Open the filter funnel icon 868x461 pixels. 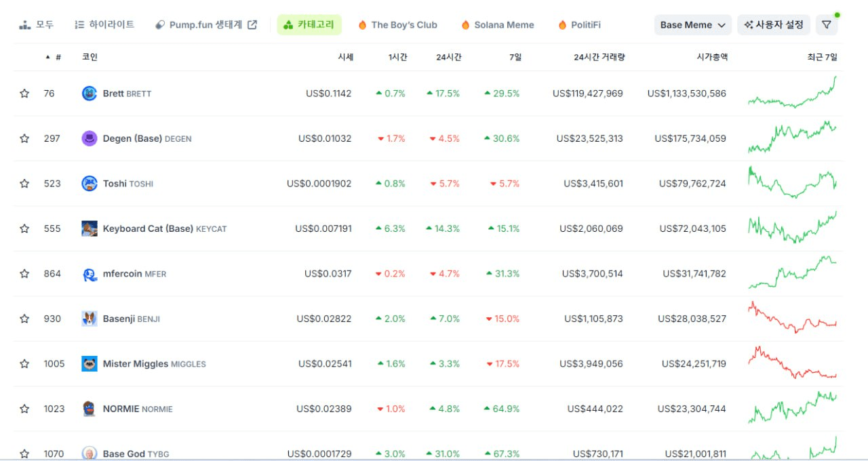pyautogui.click(x=826, y=25)
